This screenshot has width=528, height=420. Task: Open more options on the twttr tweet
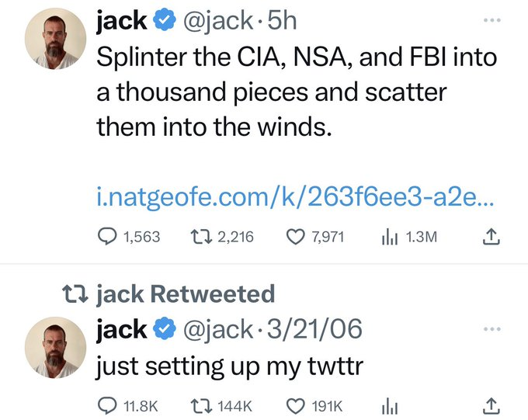[x=490, y=329]
